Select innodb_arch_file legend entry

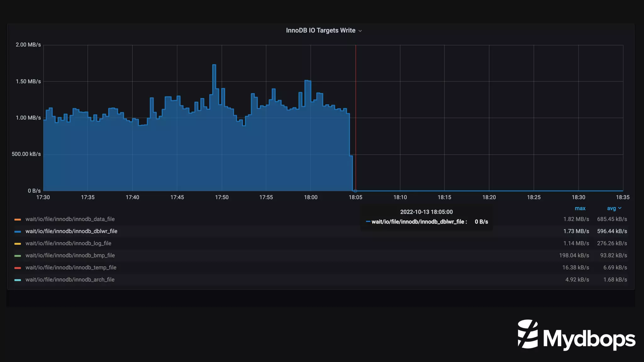click(x=70, y=280)
